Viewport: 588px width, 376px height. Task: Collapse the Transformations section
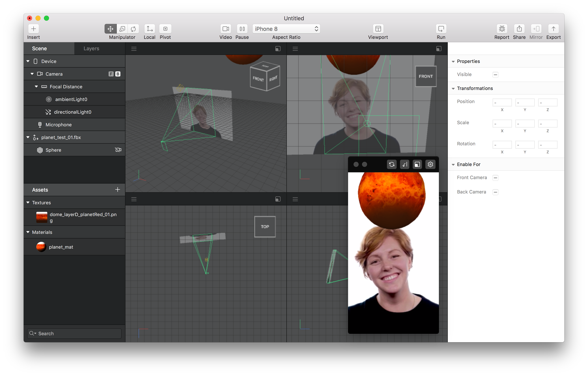tap(453, 88)
